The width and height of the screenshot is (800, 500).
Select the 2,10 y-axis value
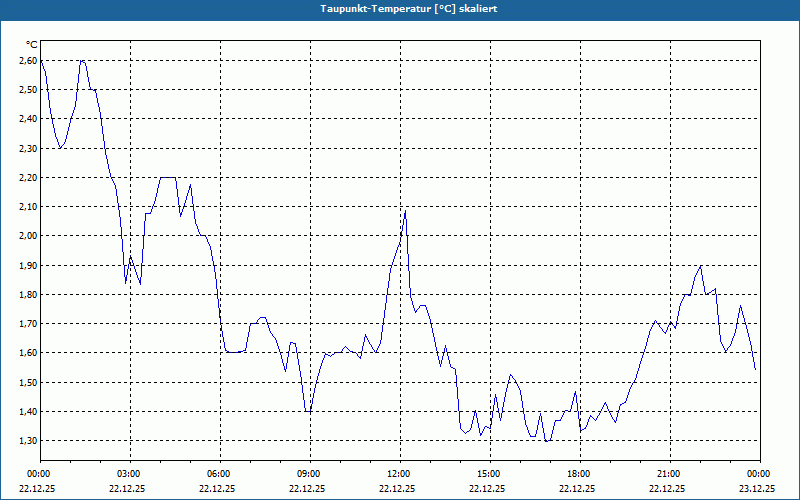point(28,207)
